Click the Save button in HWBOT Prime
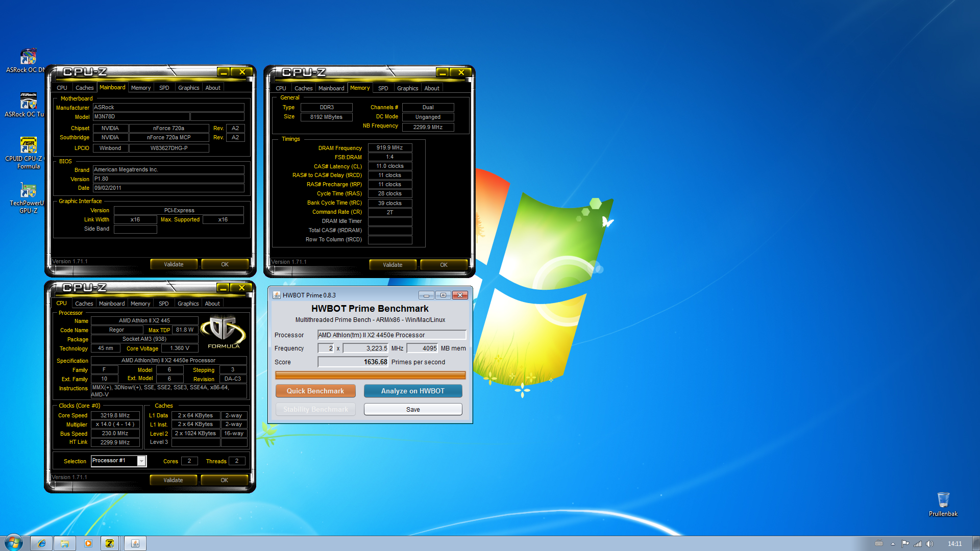 pos(413,409)
